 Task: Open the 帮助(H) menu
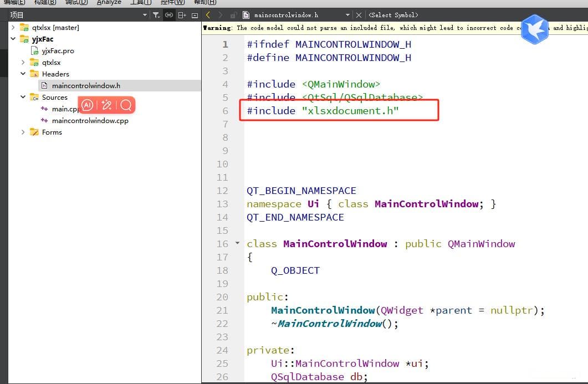coord(205,2)
